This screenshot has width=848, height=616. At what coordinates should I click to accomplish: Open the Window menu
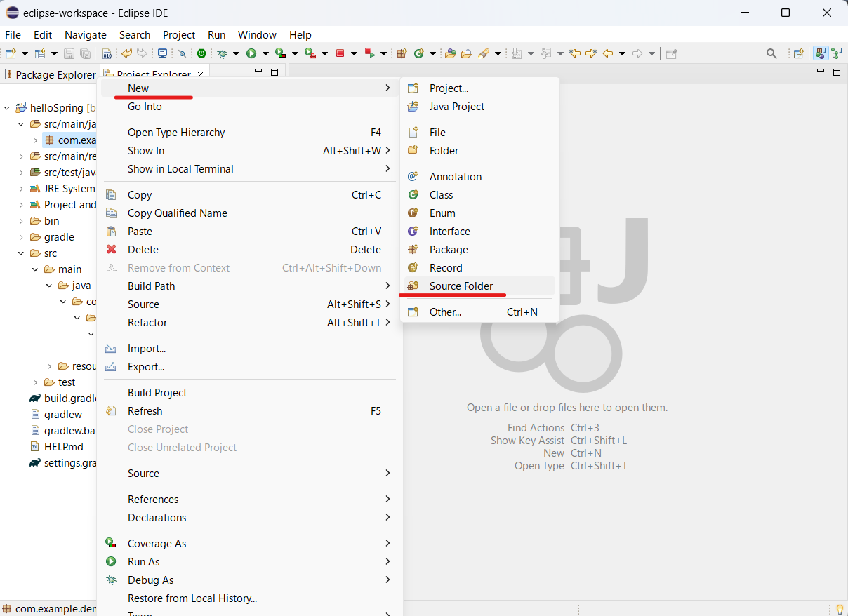click(257, 34)
